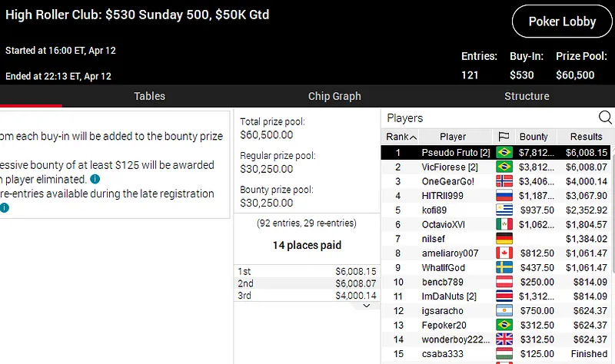
Task: Click Brazil flag next to Pseudo Fruto
Action: [504, 153]
